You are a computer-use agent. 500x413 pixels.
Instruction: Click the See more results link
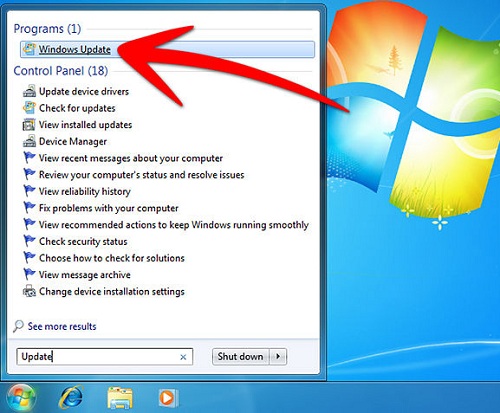coord(62,326)
